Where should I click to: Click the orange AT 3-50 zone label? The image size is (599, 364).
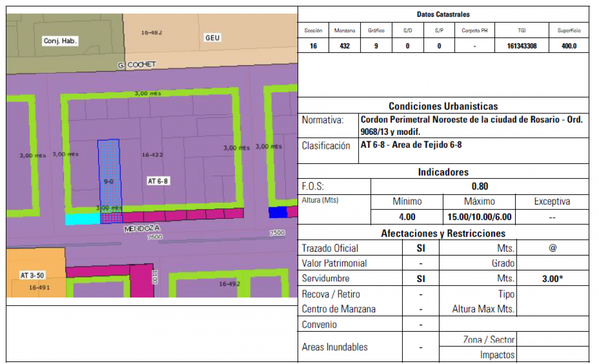[32, 275]
